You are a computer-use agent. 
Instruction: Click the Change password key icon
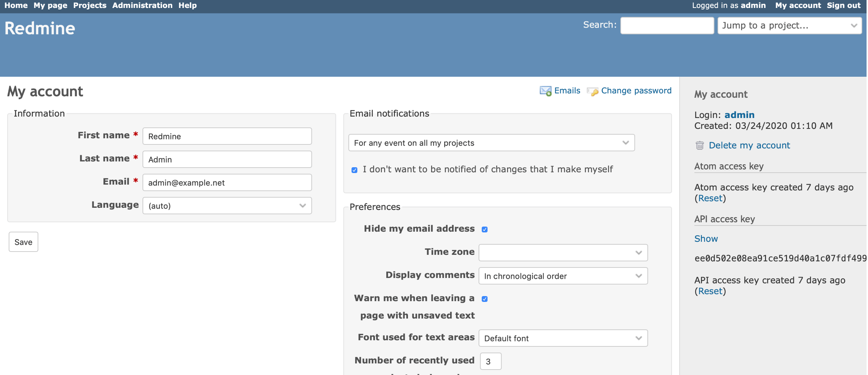[592, 91]
